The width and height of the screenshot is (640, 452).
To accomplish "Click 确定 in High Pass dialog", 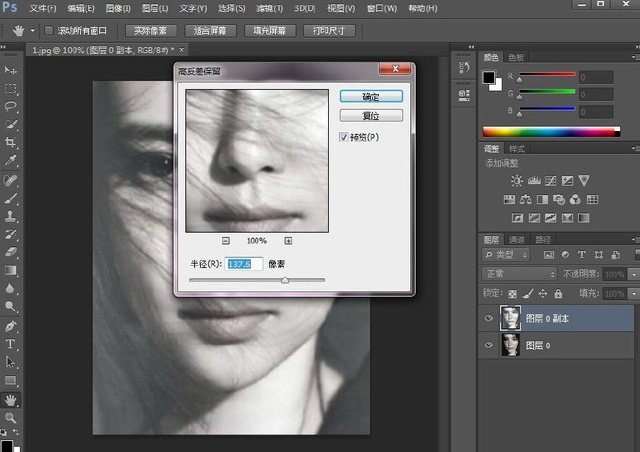I will [371, 97].
